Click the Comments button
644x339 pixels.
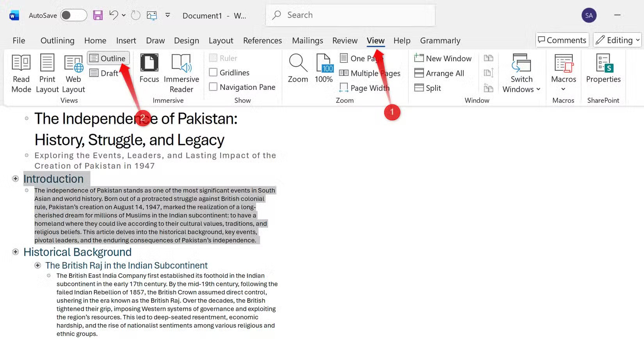pyautogui.click(x=562, y=40)
